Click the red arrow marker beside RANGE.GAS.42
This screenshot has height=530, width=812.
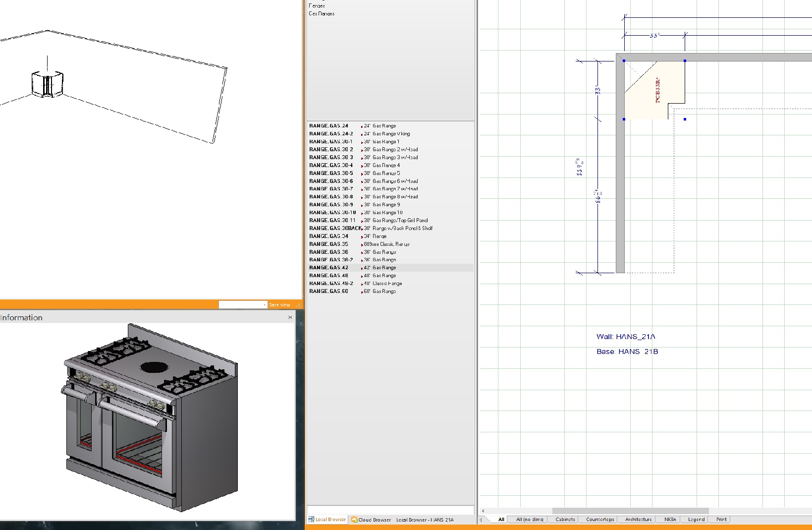tap(362, 268)
